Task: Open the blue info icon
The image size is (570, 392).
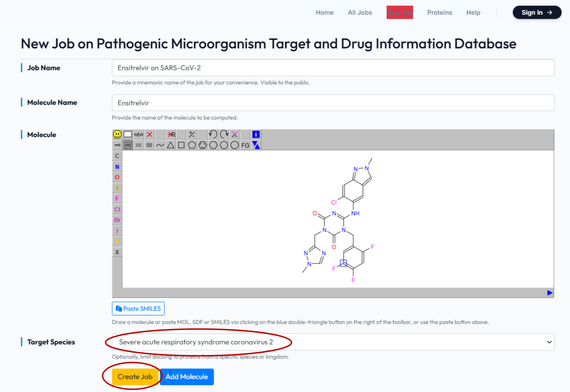Action: click(256, 134)
